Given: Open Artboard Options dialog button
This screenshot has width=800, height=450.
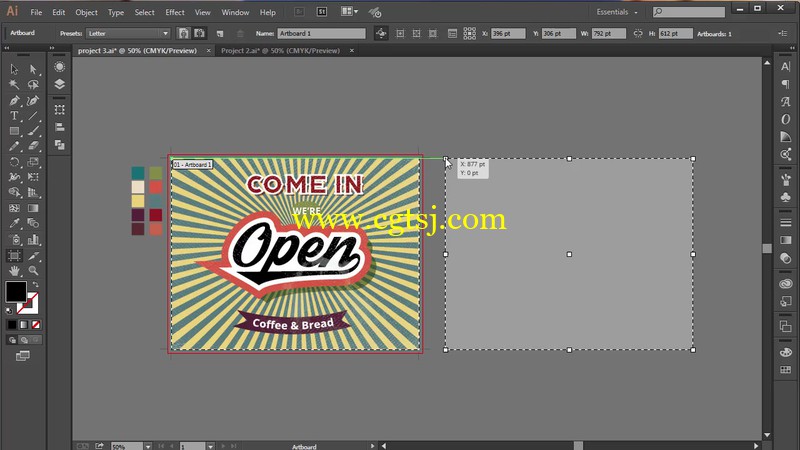Looking at the screenshot, I should pyautogui.click(x=452, y=33).
